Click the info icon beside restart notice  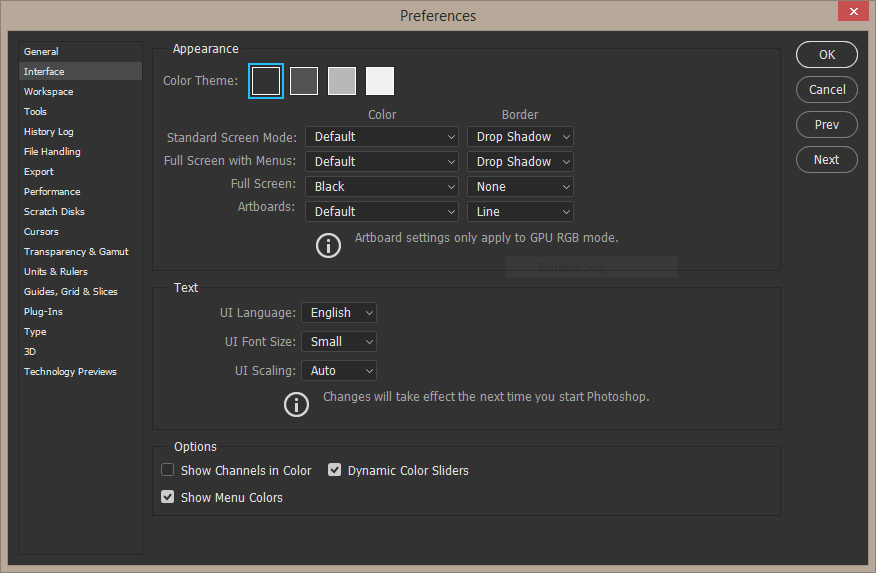click(297, 404)
